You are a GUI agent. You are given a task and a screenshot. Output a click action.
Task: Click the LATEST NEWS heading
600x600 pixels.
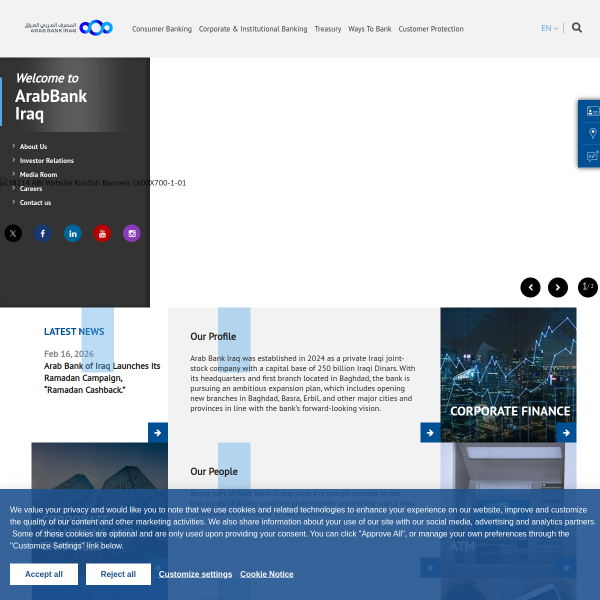[74, 331]
